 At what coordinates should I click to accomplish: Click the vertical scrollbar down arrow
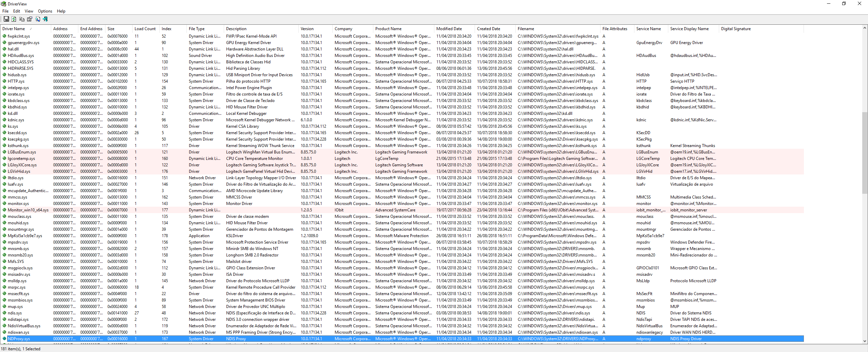865,341
